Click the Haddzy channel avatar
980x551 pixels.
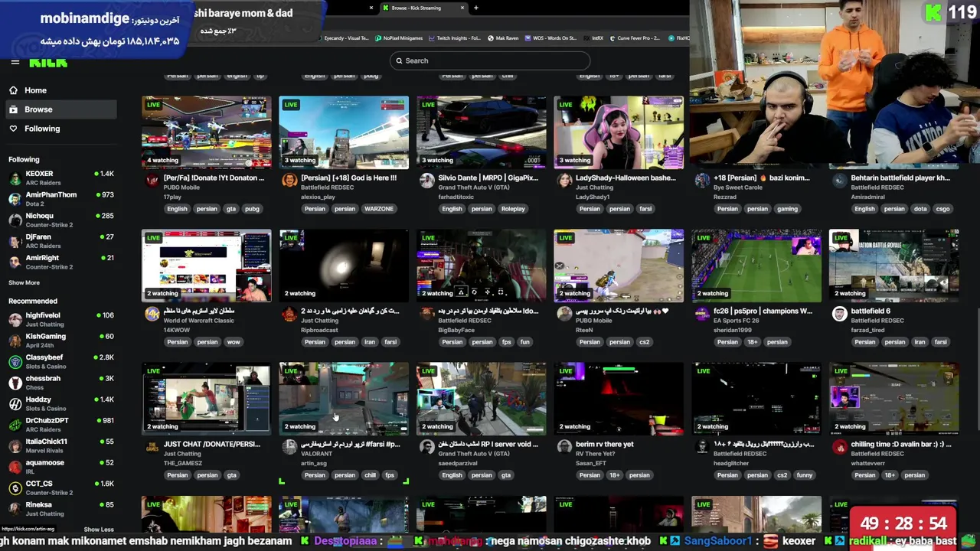15,404
